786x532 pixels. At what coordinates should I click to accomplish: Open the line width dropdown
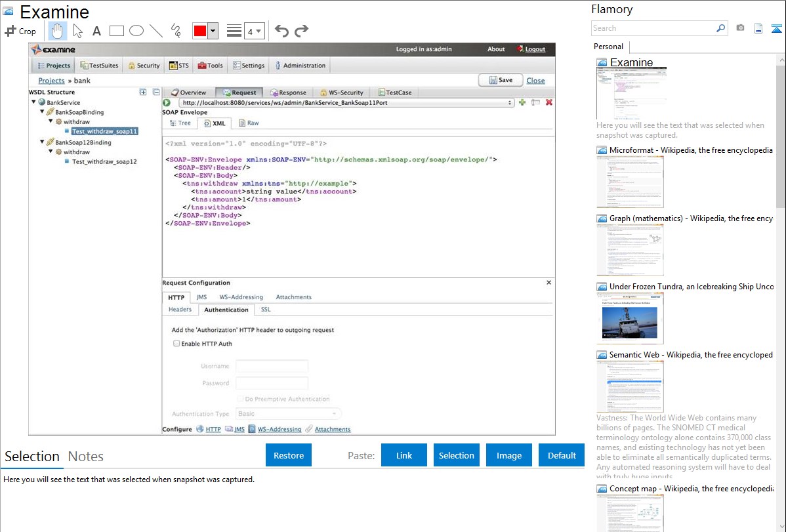pyautogui.click(x=255, y=31)
